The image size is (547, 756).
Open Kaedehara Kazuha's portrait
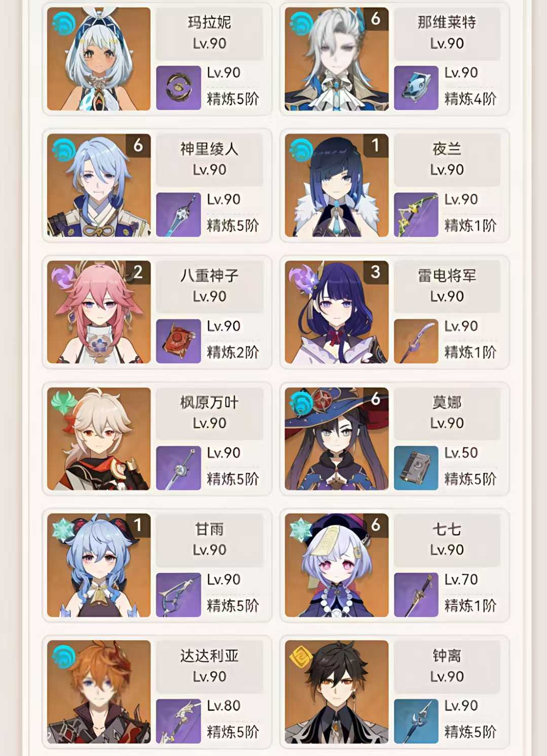tap(99, 439)
